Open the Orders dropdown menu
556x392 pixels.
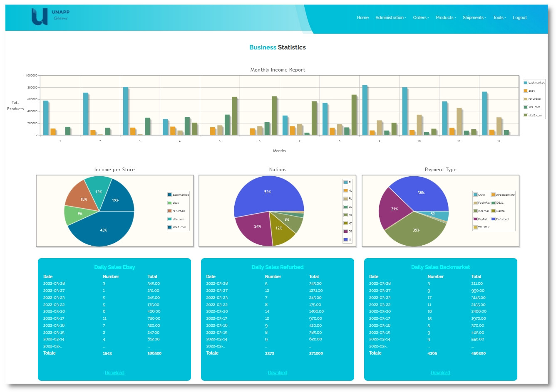(x=421, y=17)
